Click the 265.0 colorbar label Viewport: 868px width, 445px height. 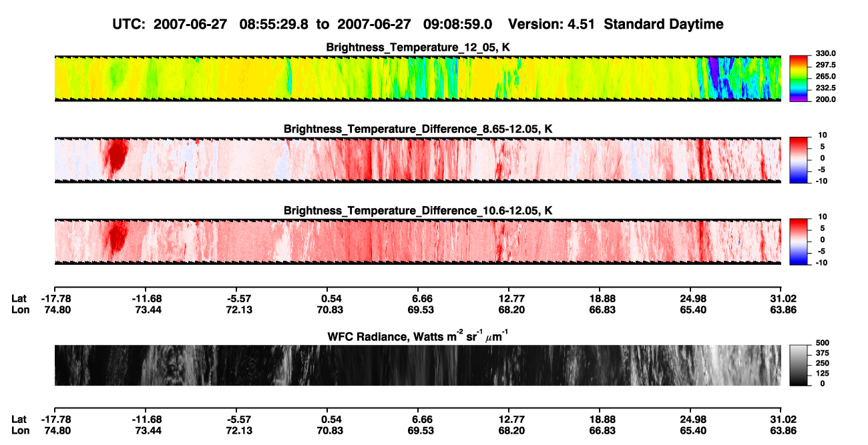click(x=825, y=77)
